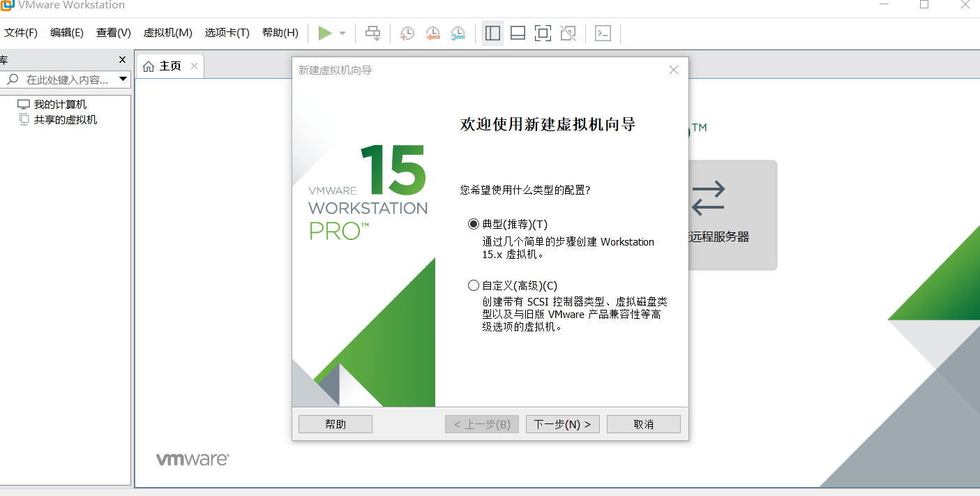Click the 取消 button in wizard
The height and width of the screenshot is (496, 980).
pyautogui.click(x=644, y=424)
